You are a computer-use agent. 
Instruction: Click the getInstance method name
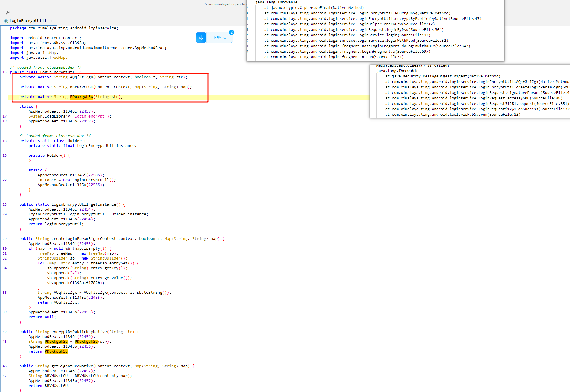coord(103,204)
